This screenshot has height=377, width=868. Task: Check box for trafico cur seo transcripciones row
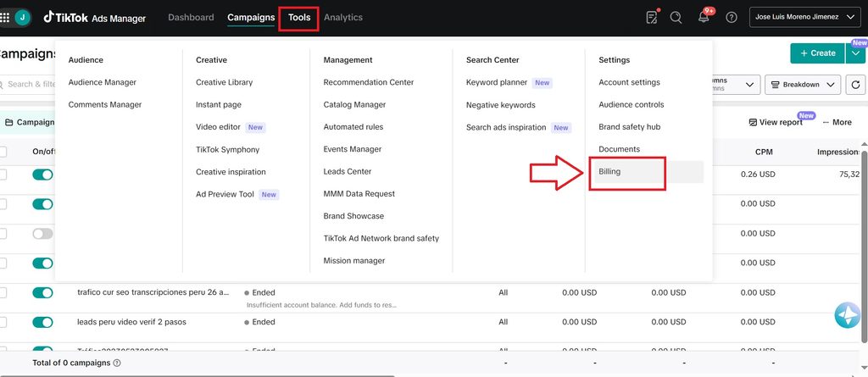click(3, 293)
